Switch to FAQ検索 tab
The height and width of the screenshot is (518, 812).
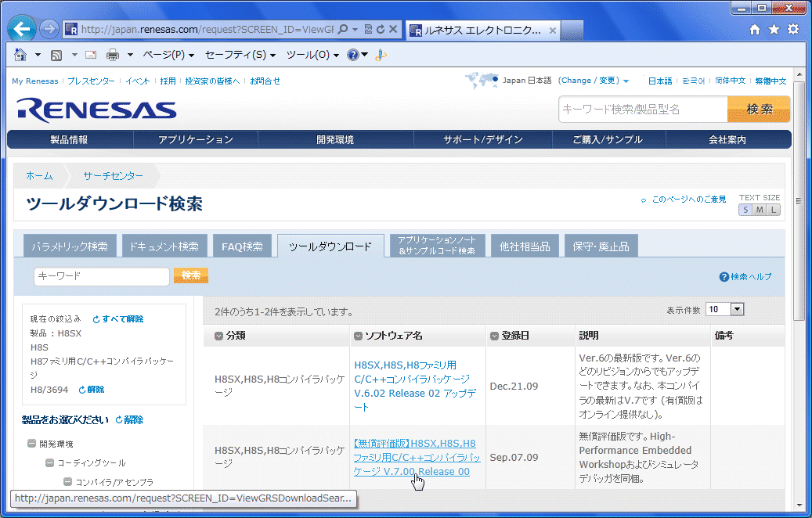[242, 246]
